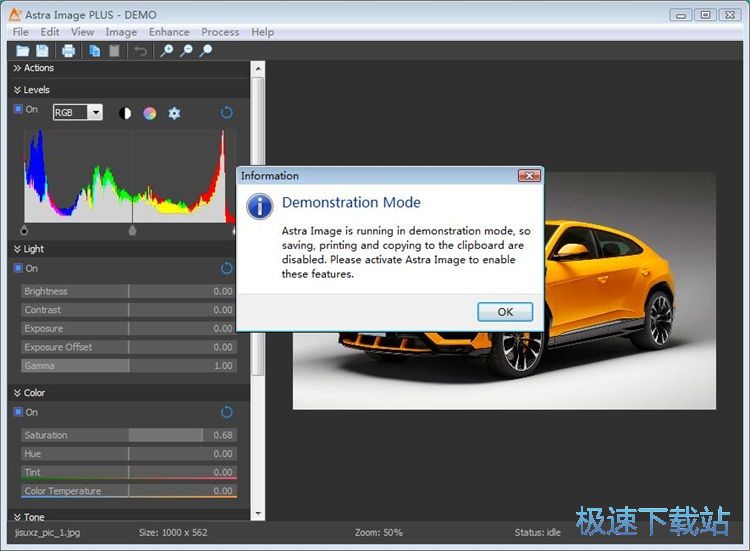This screenshot has height=551, width=750.
Task: Click the Zoom out magnifier icon
Action: coord(186,51)
